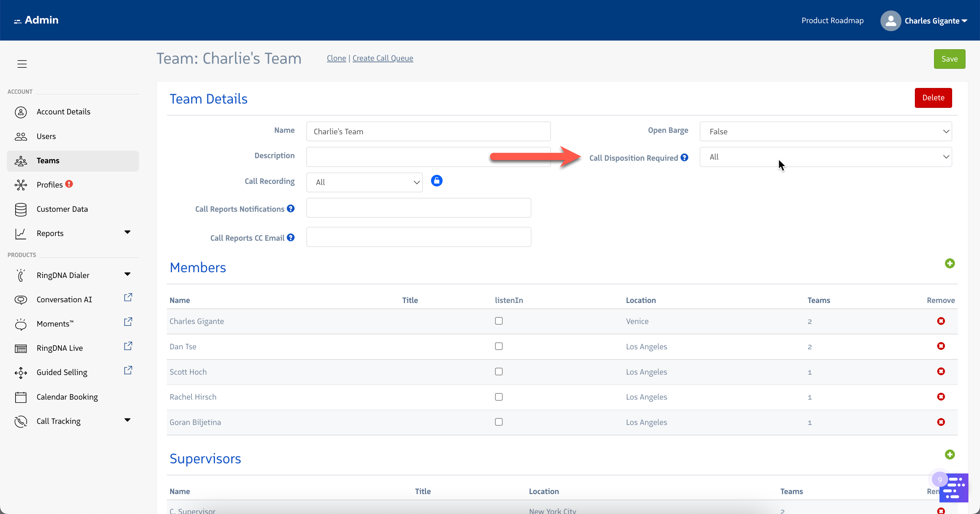Click the blue lock icon beside Call Recording

coord(436,181)
